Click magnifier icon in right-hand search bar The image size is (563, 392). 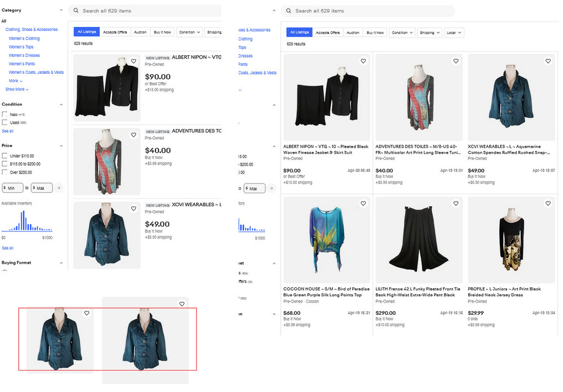tap(288, 11)
